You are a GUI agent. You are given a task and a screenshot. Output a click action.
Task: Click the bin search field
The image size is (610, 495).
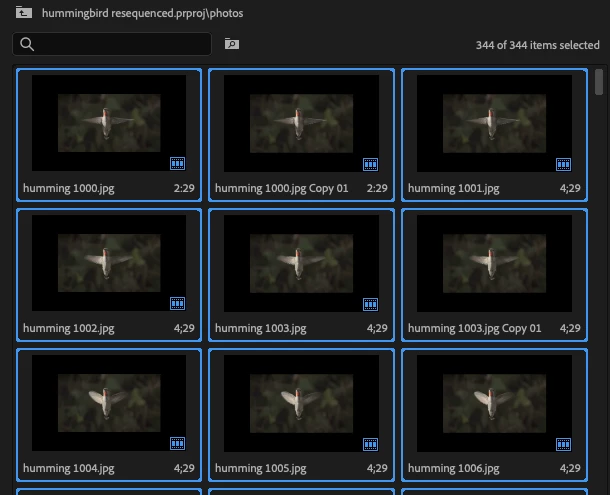112,44
